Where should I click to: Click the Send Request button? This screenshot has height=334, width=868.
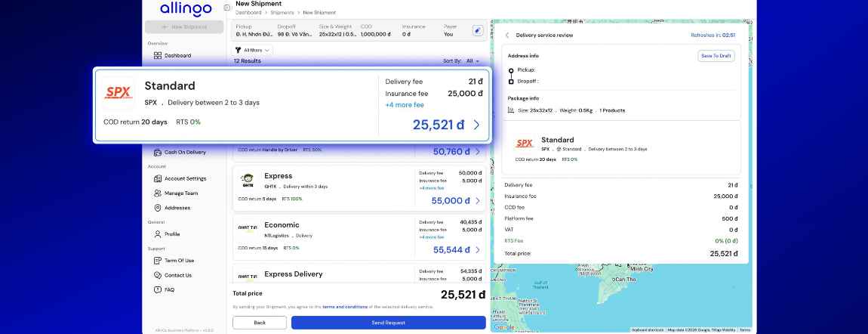pyautogui.click(x=389, y=323)
